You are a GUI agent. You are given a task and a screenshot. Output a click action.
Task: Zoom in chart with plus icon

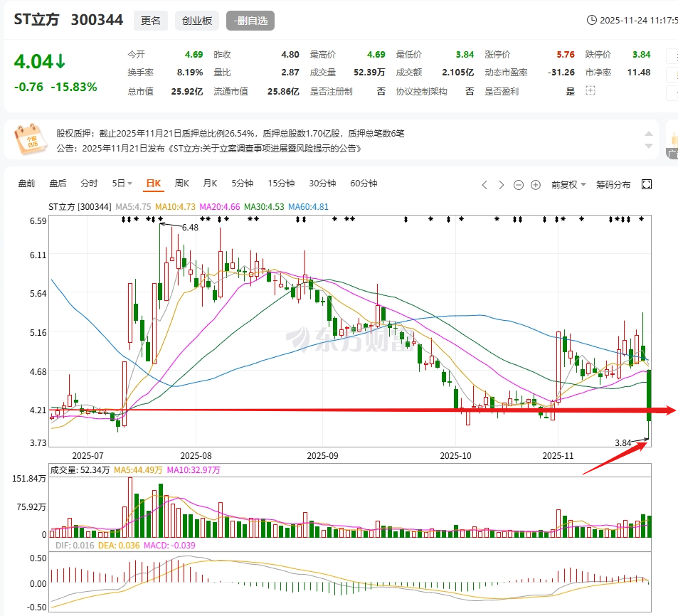click(536, 185)
